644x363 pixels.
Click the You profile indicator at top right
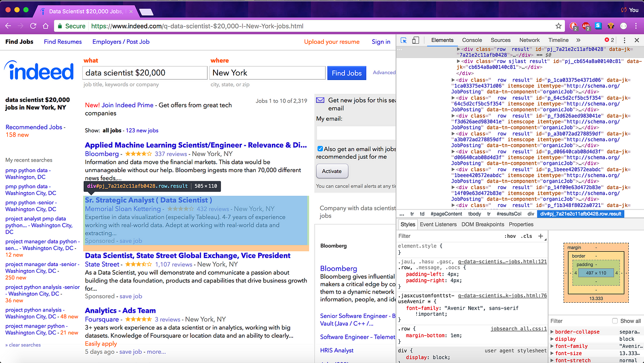(x=630, y=10)
